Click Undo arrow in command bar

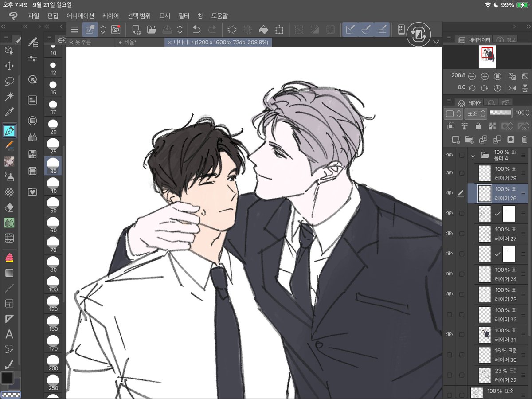(197, 30)
